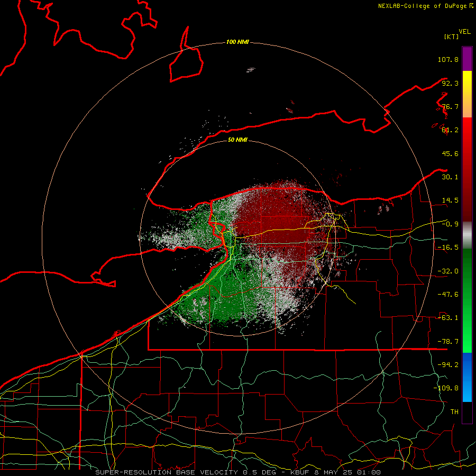Click the purple segment of the color bar
Viewport: 476px width, 476px height.
pyautogui.click(x=467, y=59)
